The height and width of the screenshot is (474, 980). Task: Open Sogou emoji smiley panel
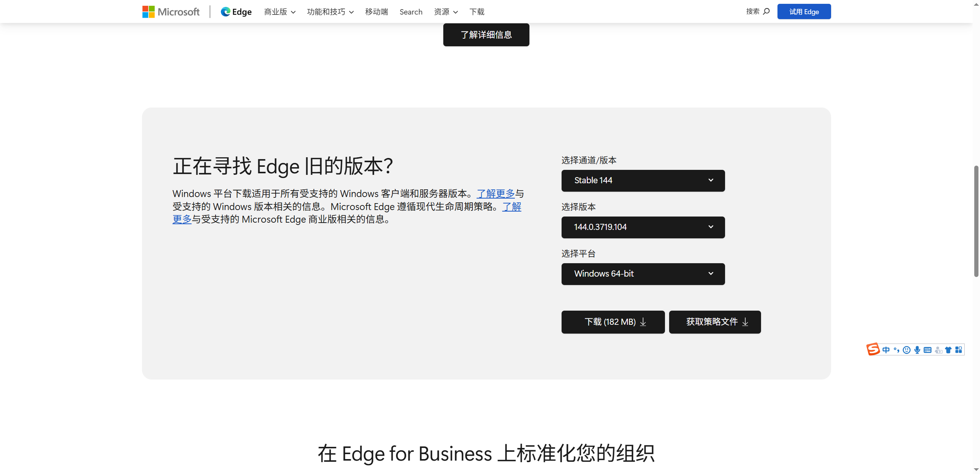(906, 350)
